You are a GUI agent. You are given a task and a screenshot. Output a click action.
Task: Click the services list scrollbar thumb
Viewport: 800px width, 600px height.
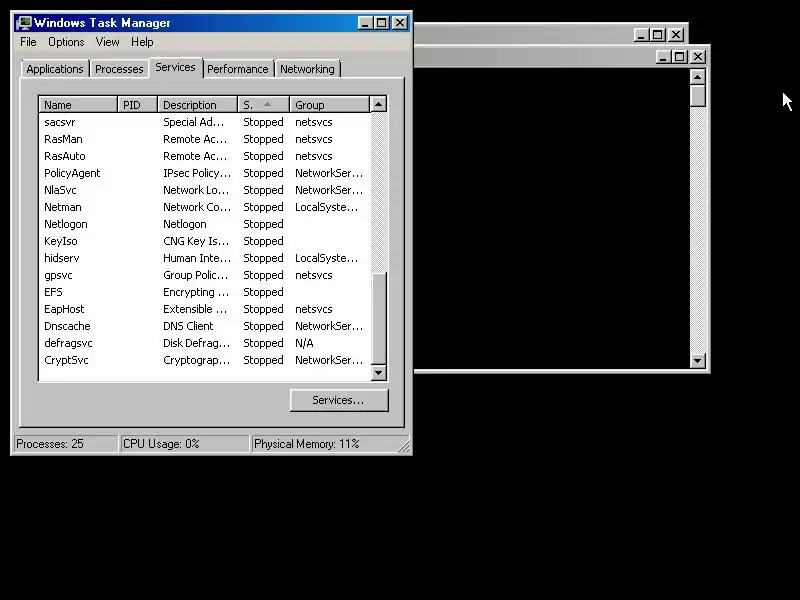(x=379, y=318)
